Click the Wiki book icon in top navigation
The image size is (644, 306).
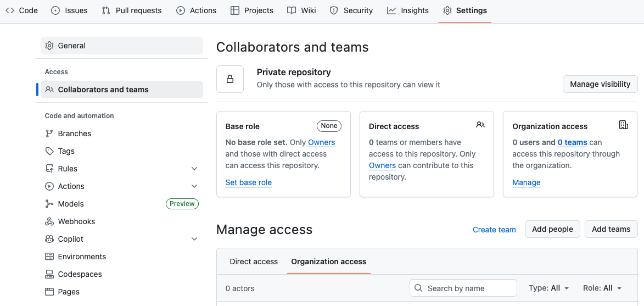(x=292, y=10)
